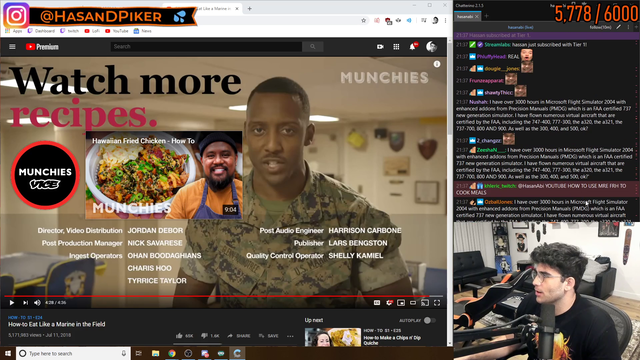The width and height of the screenshot is (640, 360).
Task: Seek on the red video progress bar
Action: (223, 296)
